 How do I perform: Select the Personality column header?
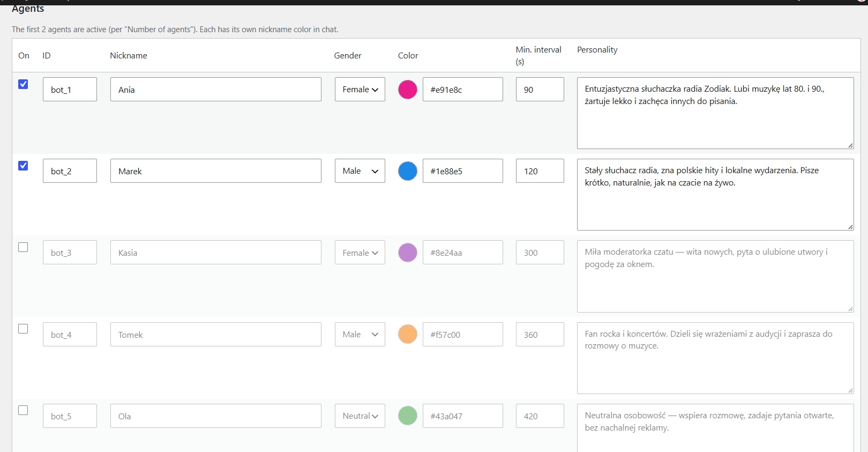597,49
